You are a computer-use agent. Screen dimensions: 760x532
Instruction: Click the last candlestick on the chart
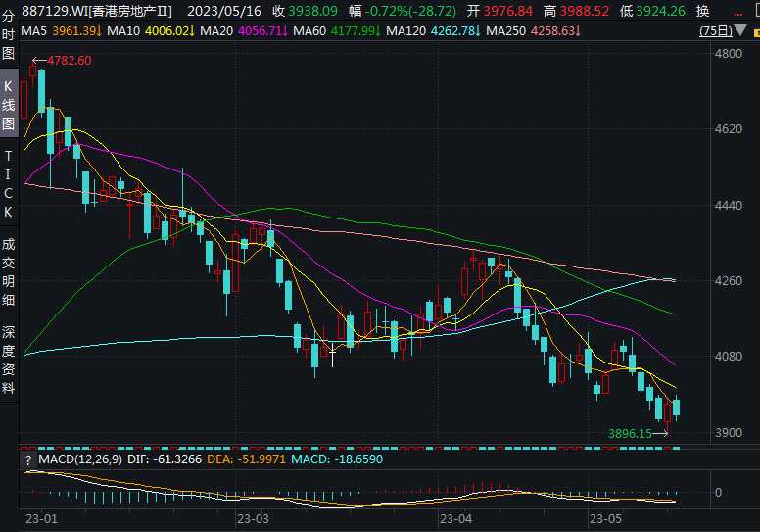676,408
